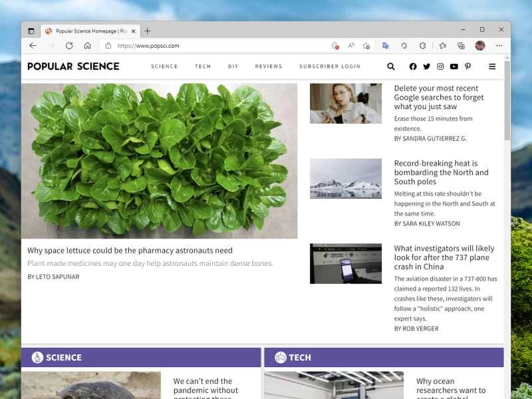532x399 pixels.
Task: Open Popular Science's Facebook page icon
Action: (x=412, y=66)
